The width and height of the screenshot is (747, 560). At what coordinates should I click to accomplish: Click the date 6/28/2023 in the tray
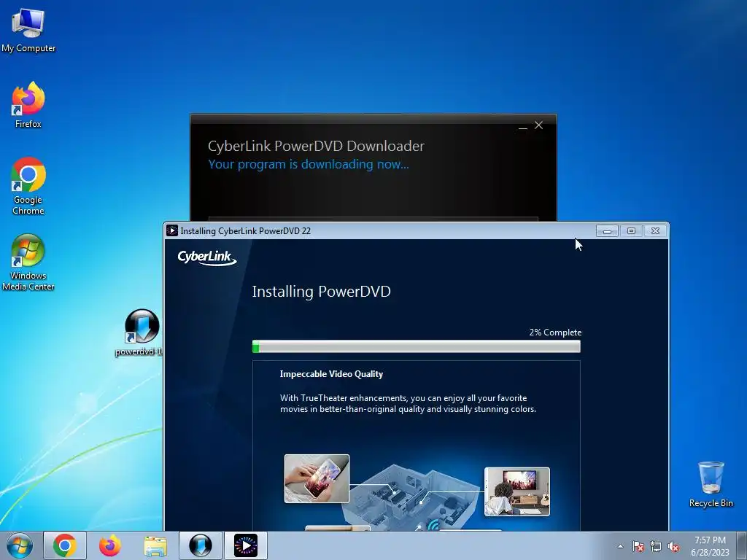coord(710,553)
